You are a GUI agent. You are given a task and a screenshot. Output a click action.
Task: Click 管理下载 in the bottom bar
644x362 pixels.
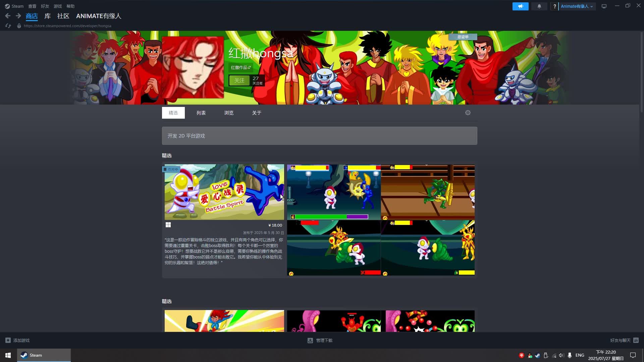pos(324,340)
